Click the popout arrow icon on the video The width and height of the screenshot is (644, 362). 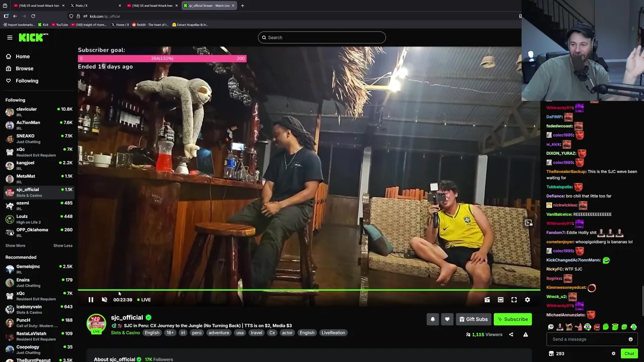point(528,223)
